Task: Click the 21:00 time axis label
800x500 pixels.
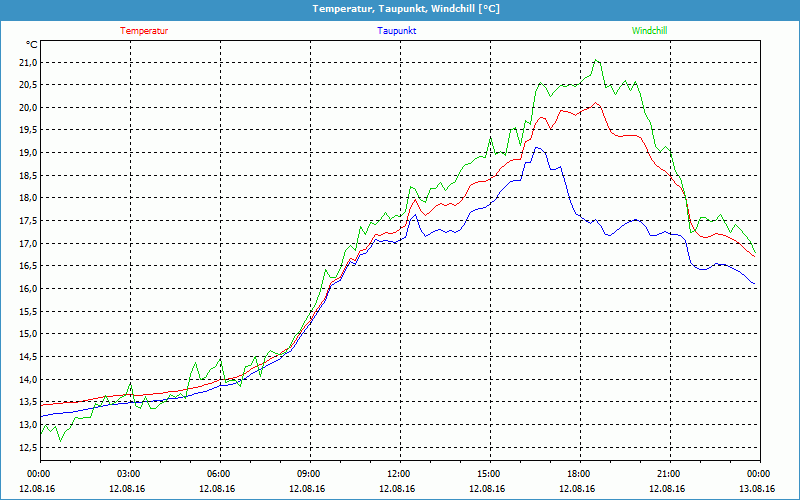Action: click(669, 474)
